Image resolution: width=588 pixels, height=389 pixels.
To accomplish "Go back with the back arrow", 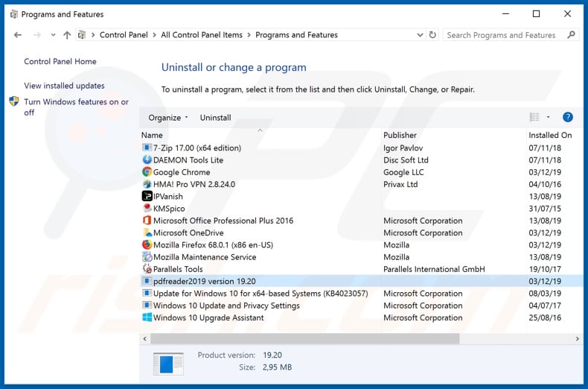I will tap(18, 35).
